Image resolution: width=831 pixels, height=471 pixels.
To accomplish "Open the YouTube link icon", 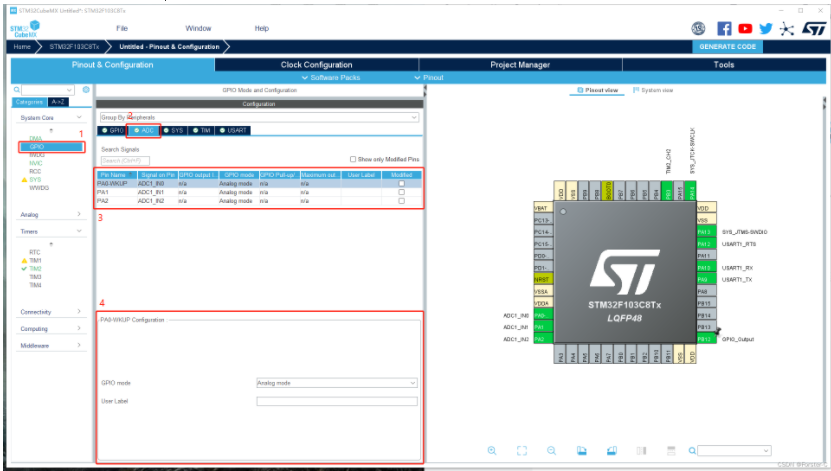I will 745,29.
